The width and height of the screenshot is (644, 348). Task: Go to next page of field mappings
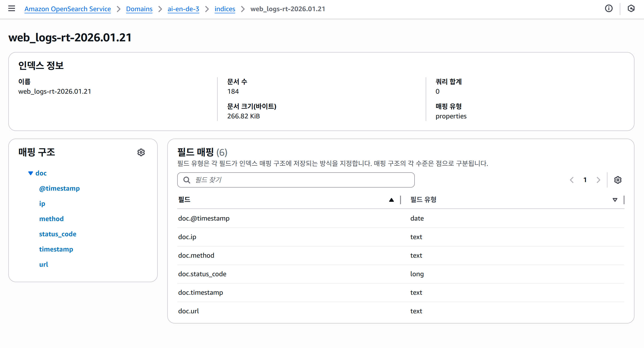point(598,180)
